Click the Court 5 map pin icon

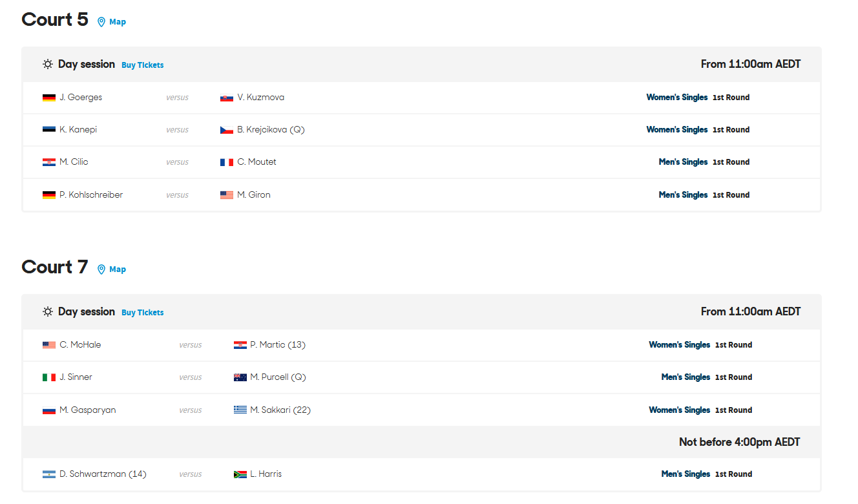101,22
